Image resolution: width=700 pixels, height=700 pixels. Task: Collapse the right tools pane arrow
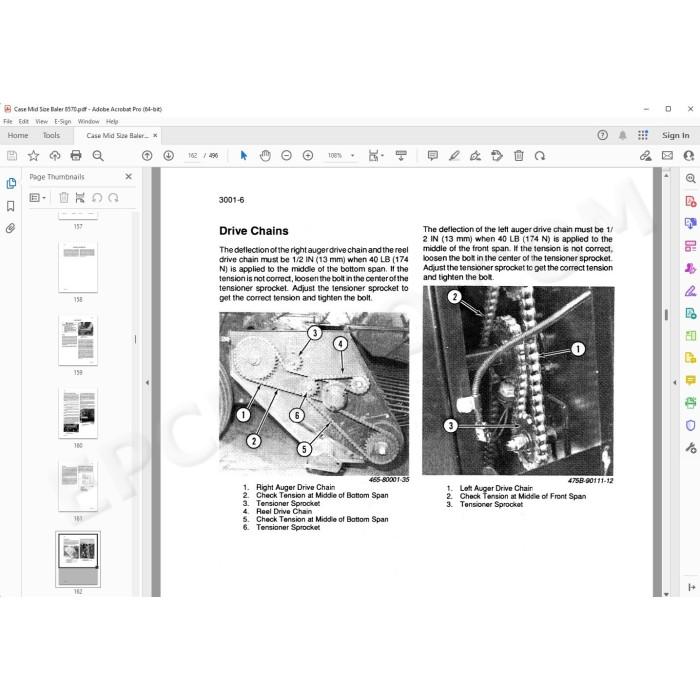(675, 382)
